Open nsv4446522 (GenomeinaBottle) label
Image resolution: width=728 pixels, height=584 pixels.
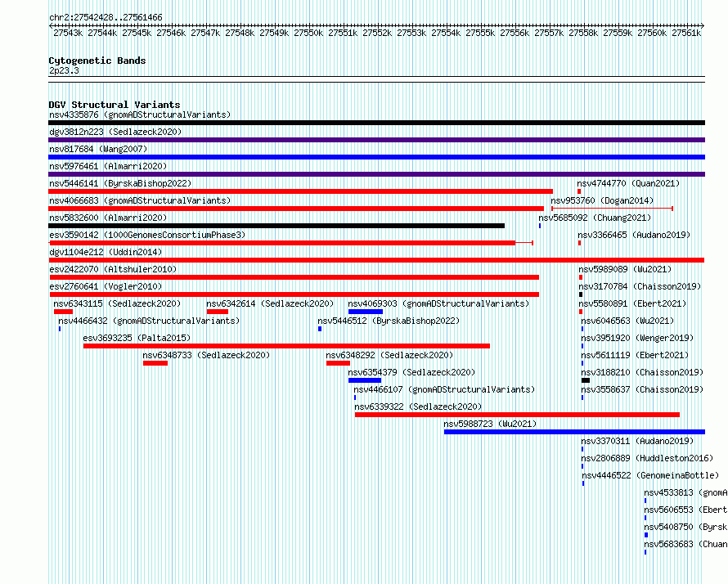[x=650, y=475]
